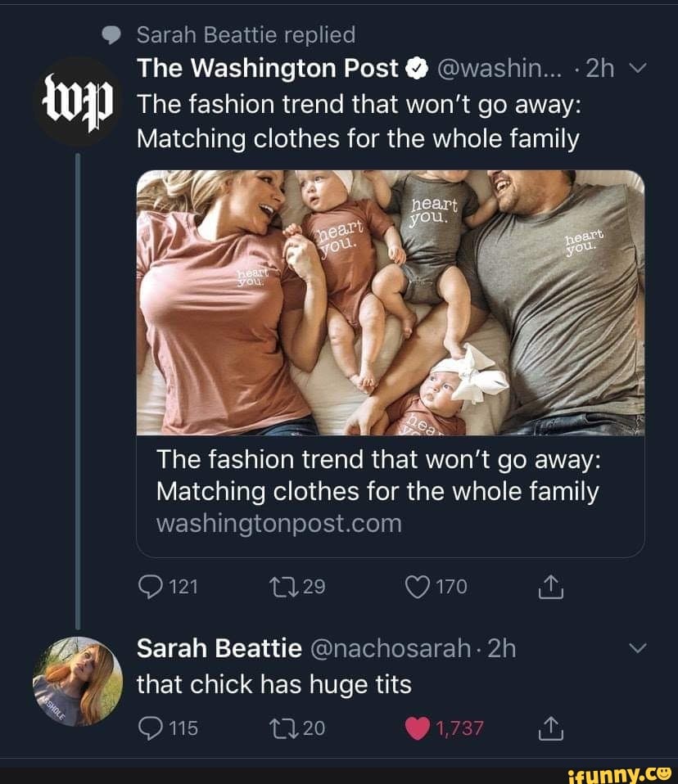Image resolution: width=678 pixels, height=784 pixels.
Task: Unlike Sarah Beattie's reply with red heart
Action: tap(418, 728)
